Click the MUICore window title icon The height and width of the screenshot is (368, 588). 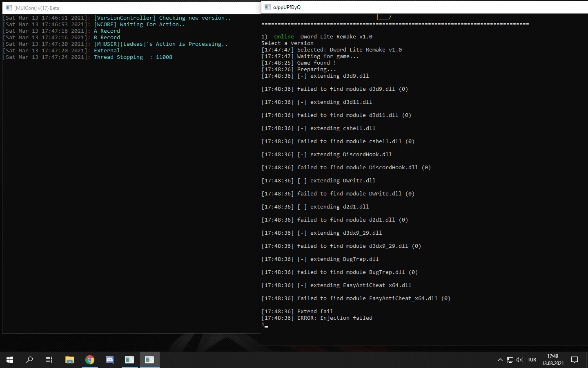click(9, 8)
